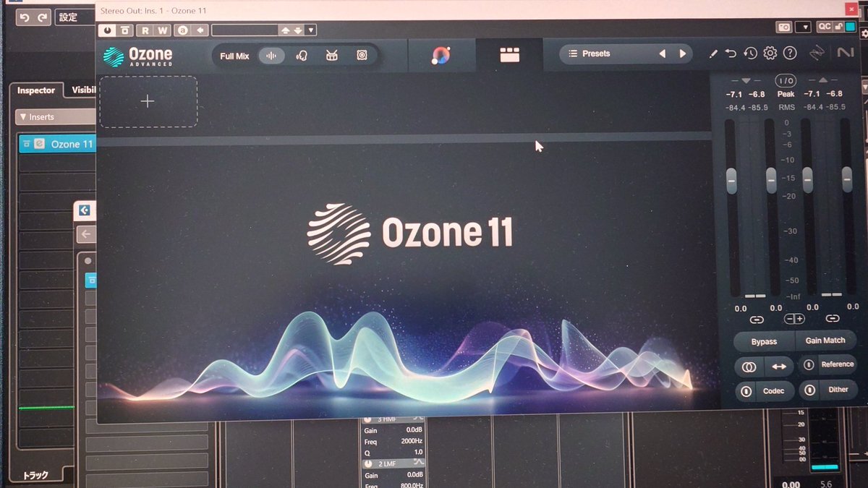This screenshot has height=488, width=868.
Task: Click the Ozone Advanced logo
Action: tap(137, 56)
